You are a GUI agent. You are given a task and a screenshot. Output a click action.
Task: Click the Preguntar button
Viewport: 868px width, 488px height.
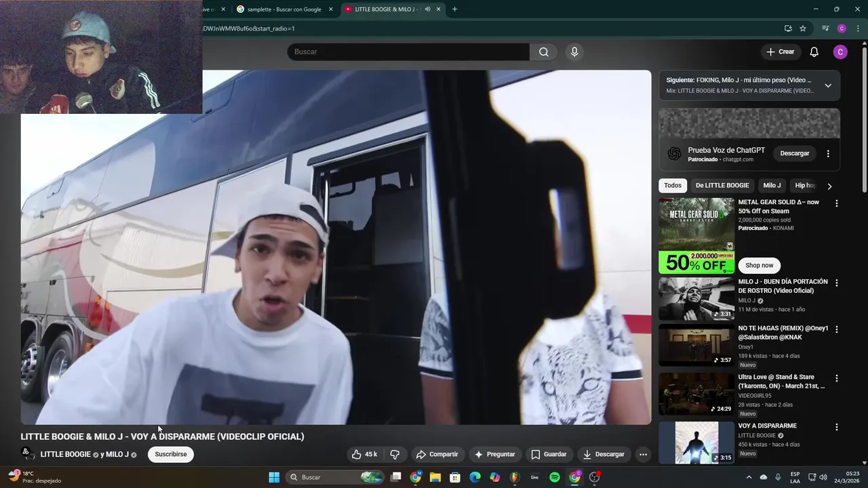tap(494, 454)
